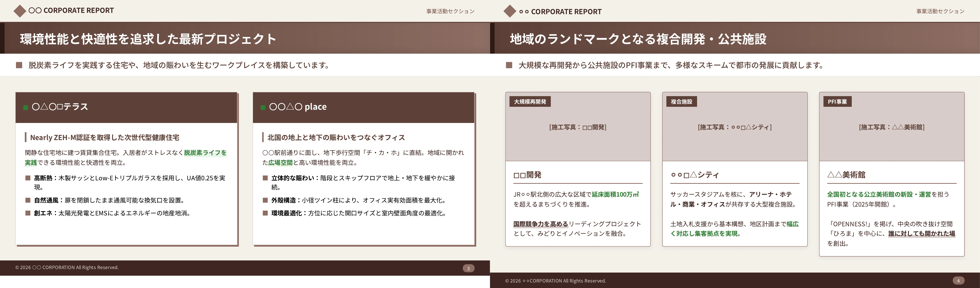
Task: Click the ○○△○ place card header
Action: 364,107
